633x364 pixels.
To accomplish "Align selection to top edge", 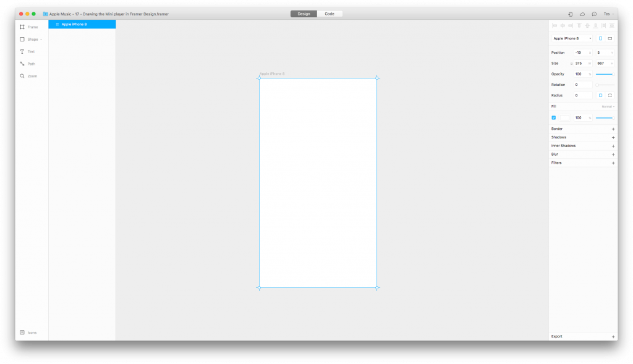I will pyautogui.click(x=579, y=25).
